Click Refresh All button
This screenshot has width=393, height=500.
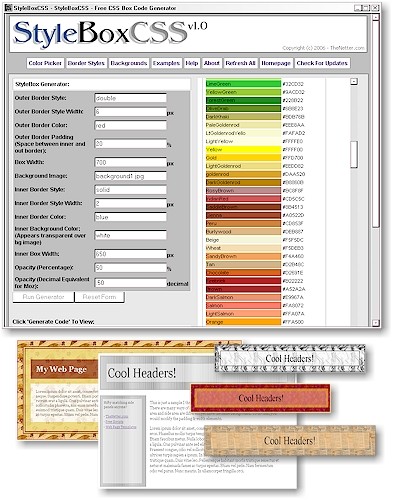[240, 63]
